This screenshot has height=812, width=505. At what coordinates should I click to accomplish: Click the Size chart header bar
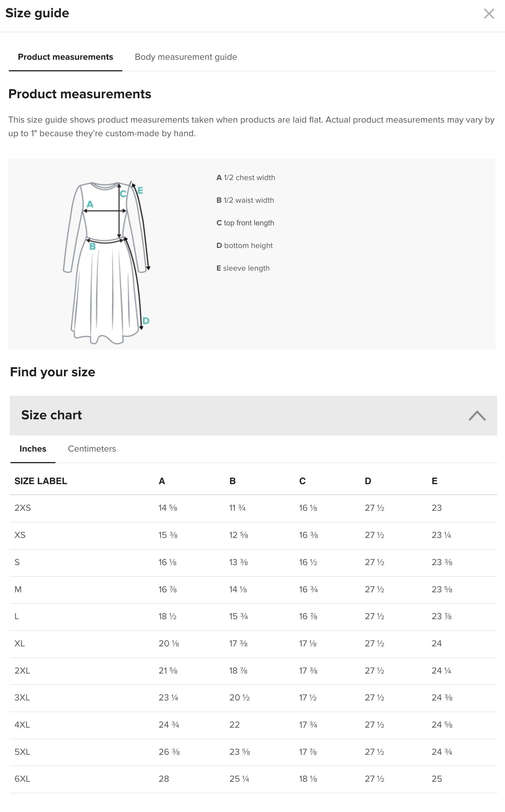click(x=234, y=415)
